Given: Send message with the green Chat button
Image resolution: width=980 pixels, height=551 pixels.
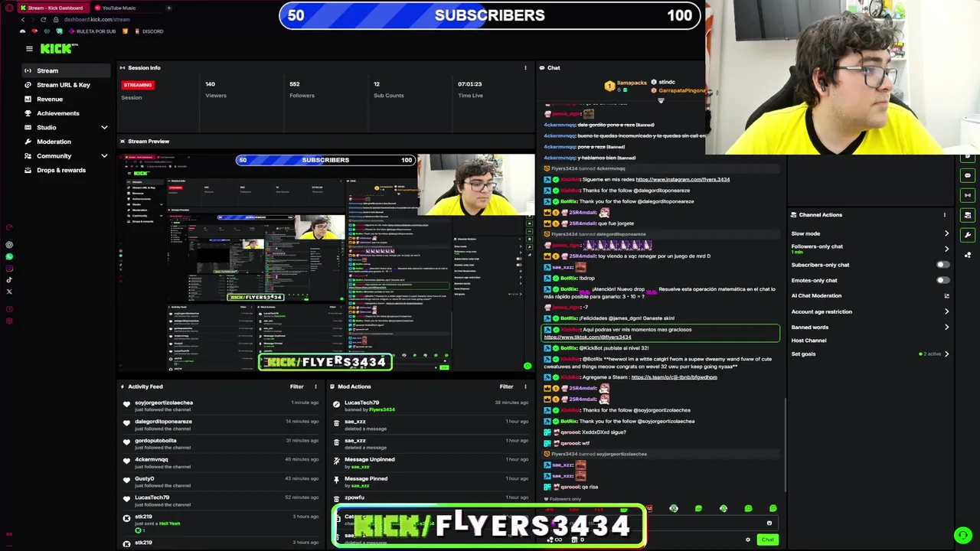Looking at the screenshot, I should (767, 540).
